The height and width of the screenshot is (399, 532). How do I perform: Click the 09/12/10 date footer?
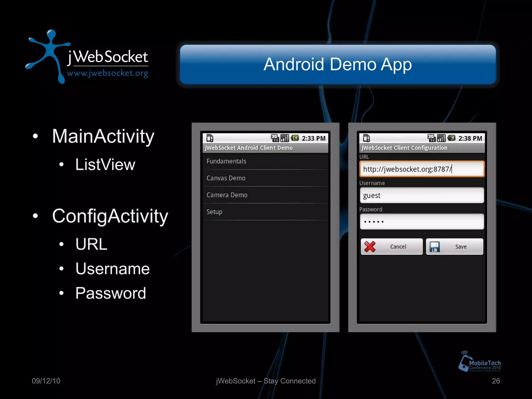[x=46, y=381]
